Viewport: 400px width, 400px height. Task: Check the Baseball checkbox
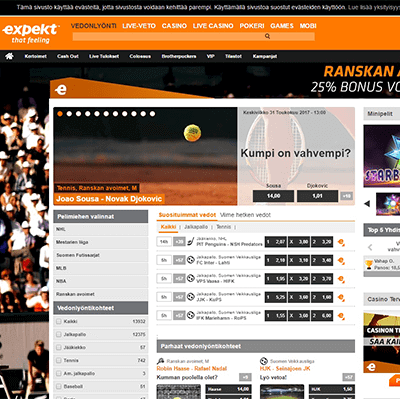point(59,386)
